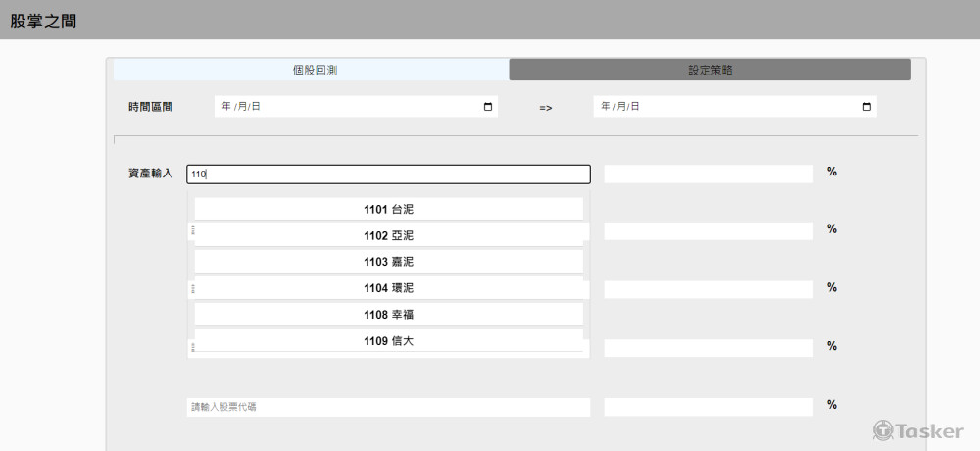Screen dimensions: 980x451
Task: Select 1102 亞泥 from the suggestions
Action: tap(388, 235)
